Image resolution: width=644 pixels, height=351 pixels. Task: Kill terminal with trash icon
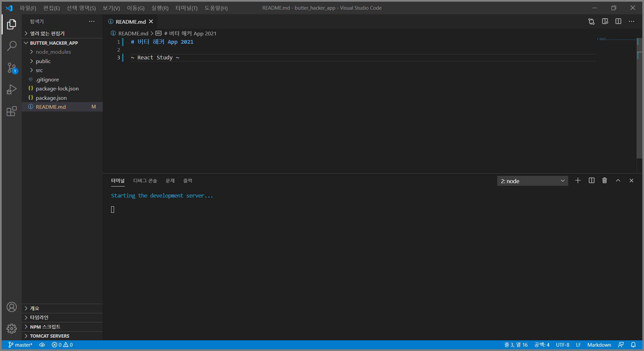(605, 181)
